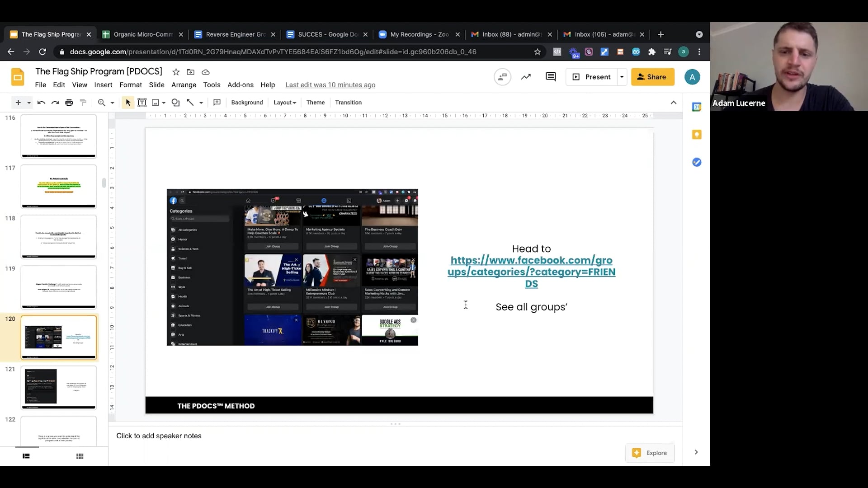Screen dimensions: 868x488
Task: Click the Paint format roller icon
Action: coord(83,103)
